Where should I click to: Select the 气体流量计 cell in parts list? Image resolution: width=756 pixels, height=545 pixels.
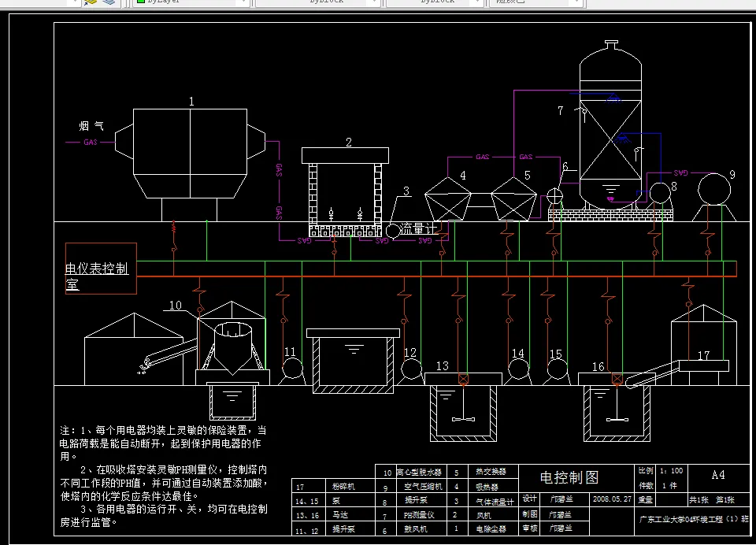[495, 502]
